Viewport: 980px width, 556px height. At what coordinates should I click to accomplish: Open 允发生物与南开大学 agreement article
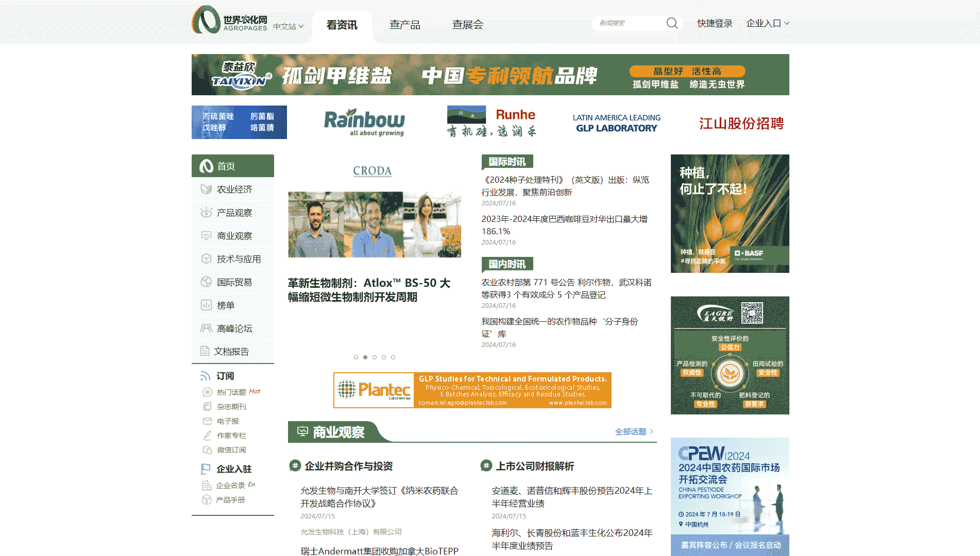[380, 497]
